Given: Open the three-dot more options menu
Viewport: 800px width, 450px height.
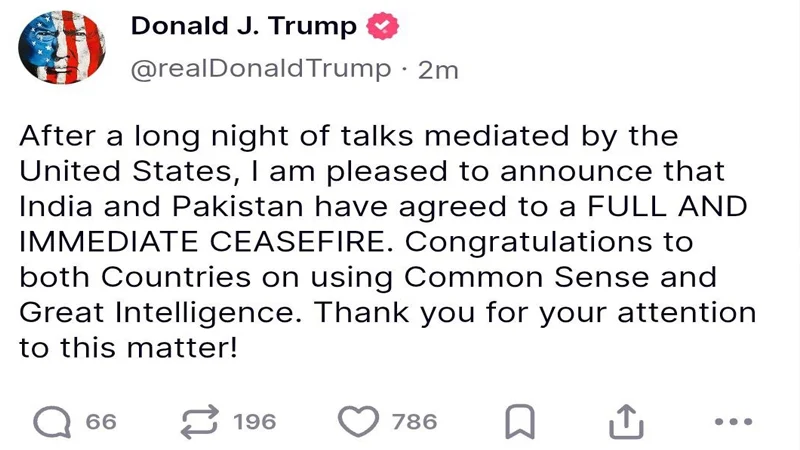Looking at the screenshot, I should (733, 422).
